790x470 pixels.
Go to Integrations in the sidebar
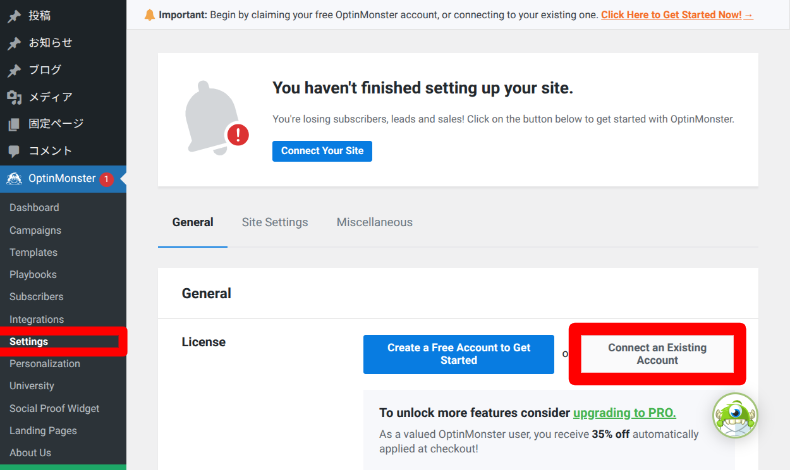[37, 319]
